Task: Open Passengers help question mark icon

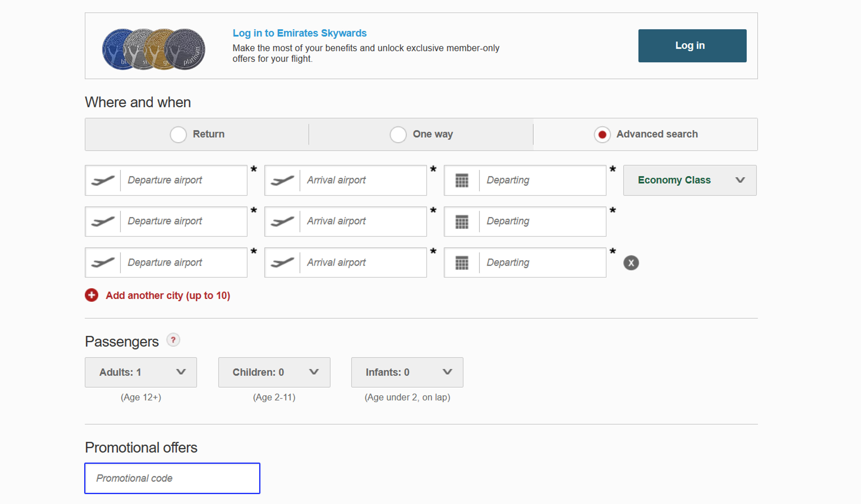Action: pyautogui.click(x=173, y=340)
